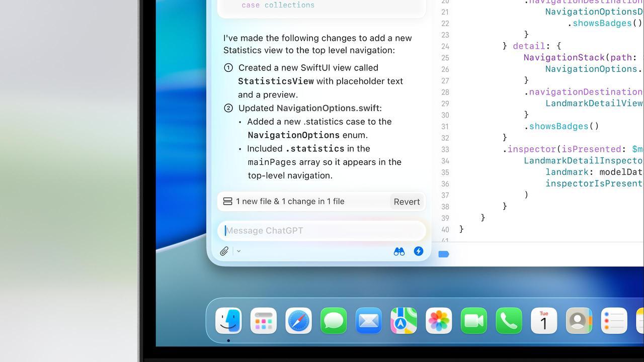Open Contacts from the Dock
The image size is (644, 362).
(x=579, y=321)
